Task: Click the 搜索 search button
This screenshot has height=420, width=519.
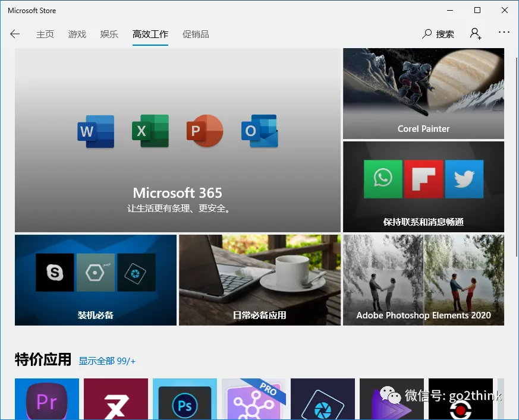Action: tap(438, 34)
